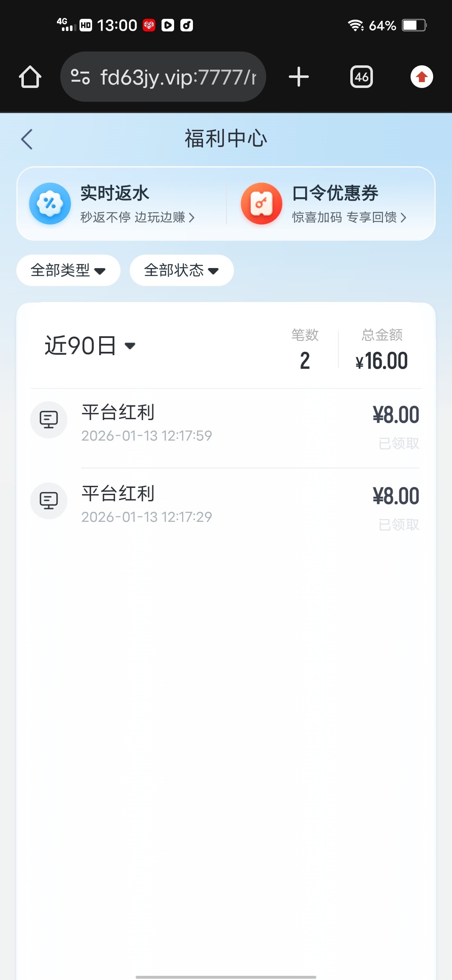452x980 pixels.
Task: Tap the blue percent rebate icon
Action: point(50,204)
